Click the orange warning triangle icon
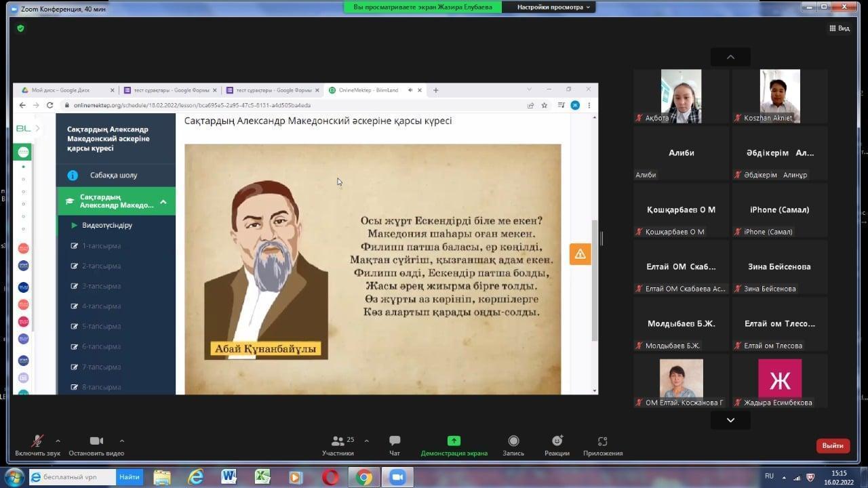 tap(580, 253)
